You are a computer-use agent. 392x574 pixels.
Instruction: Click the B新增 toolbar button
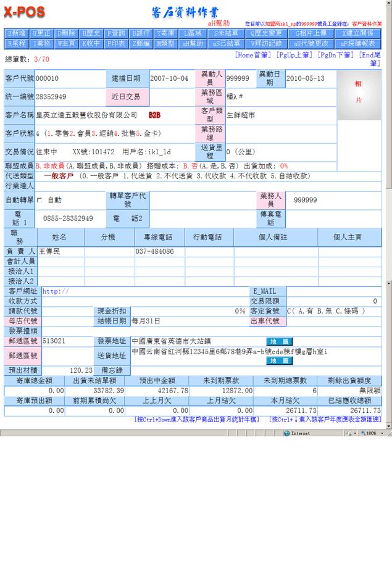(x=16, y=33)
